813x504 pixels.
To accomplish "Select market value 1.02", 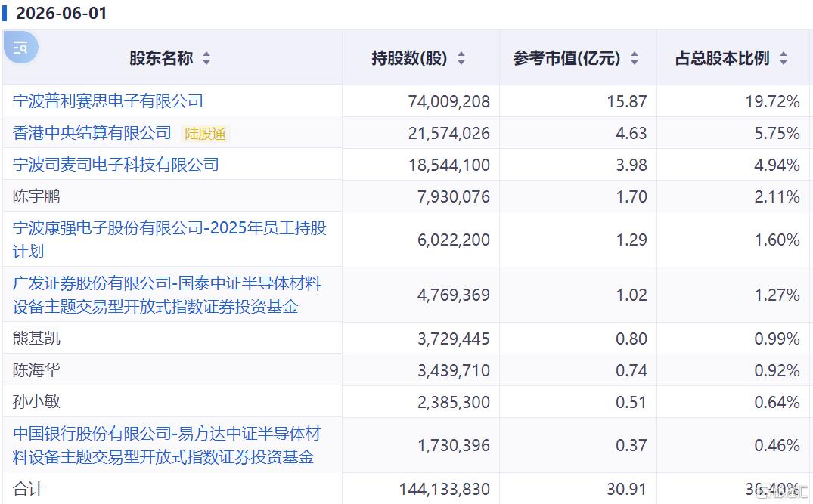I will [631, 295].
